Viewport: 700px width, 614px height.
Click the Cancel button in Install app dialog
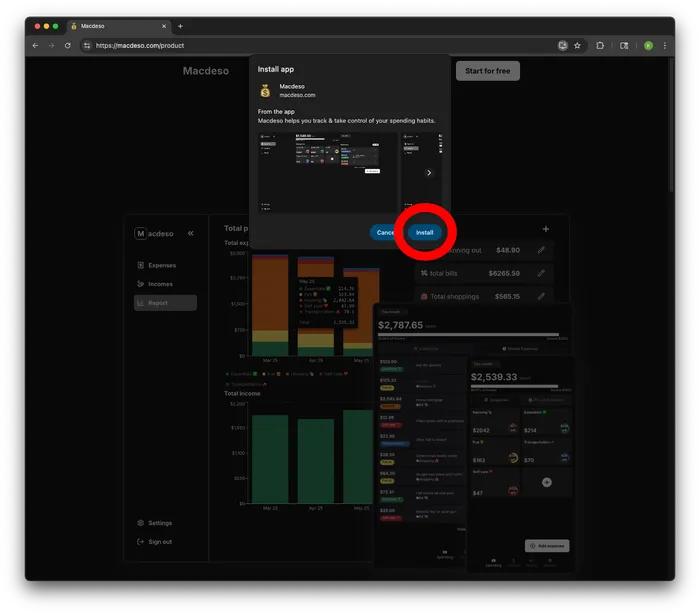384,232
